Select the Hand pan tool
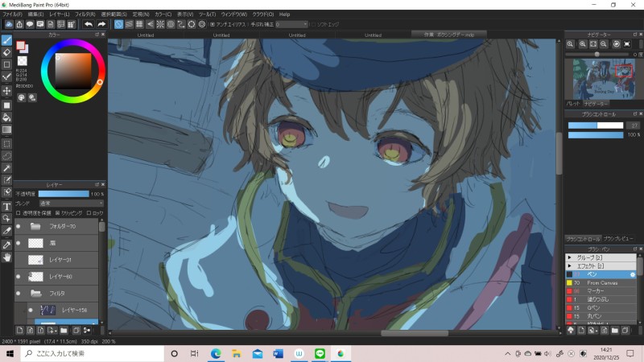 [6, 257]
